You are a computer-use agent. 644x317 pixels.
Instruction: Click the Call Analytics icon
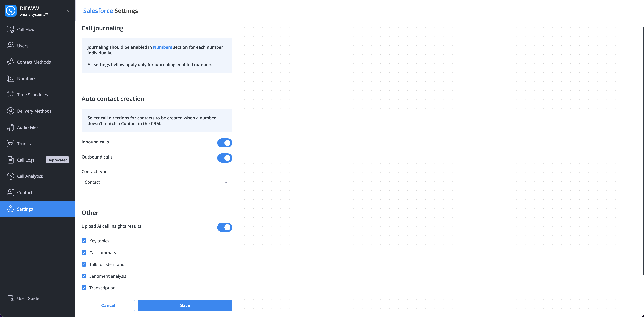(x=11, y=176)
